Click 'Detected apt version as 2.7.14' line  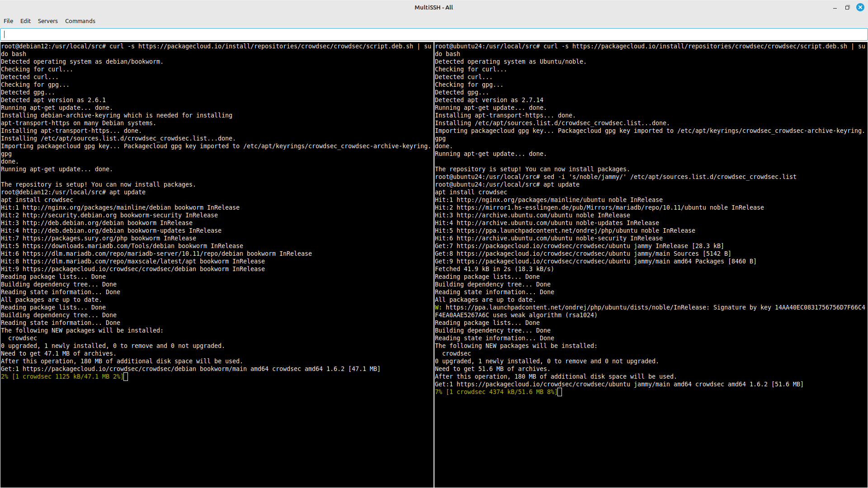click(489, 100)
